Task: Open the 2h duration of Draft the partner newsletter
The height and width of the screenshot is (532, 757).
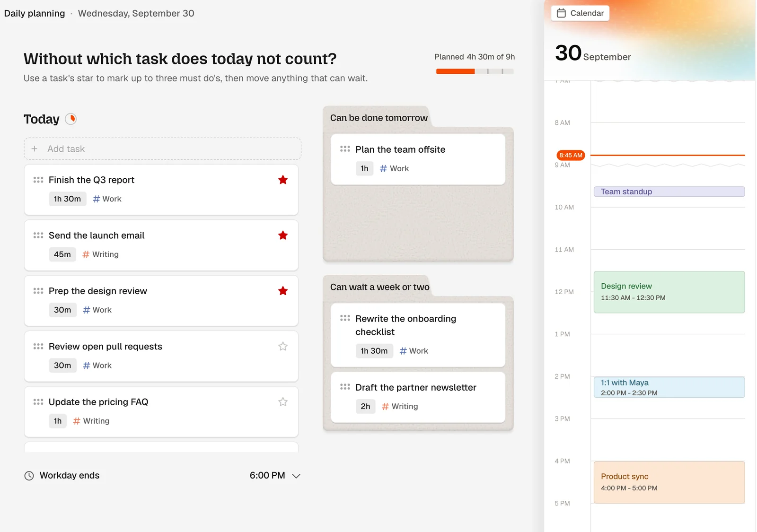Action: 365,406
